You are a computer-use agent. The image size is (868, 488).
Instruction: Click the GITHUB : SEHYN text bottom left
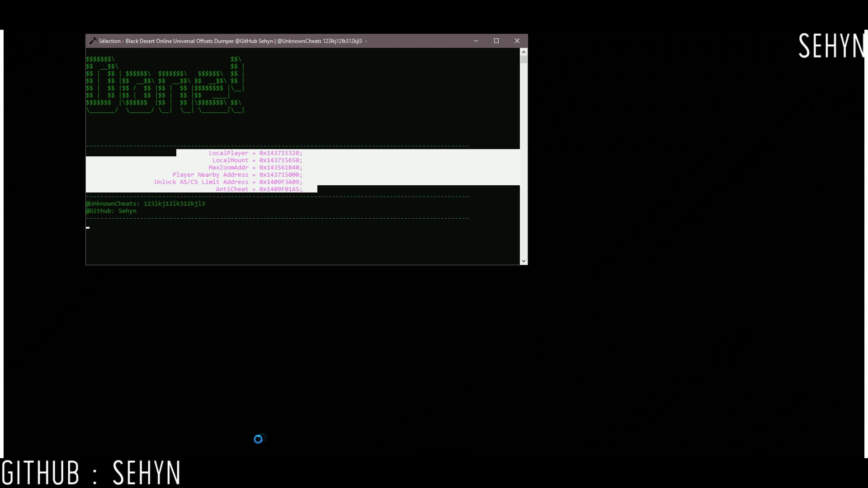point(90,472)
